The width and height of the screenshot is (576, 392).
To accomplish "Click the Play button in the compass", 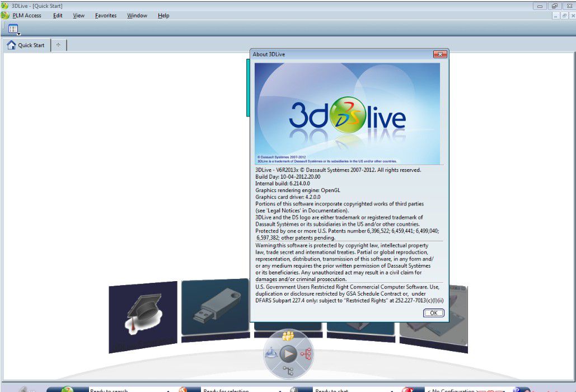I will (x=288, y=354).
